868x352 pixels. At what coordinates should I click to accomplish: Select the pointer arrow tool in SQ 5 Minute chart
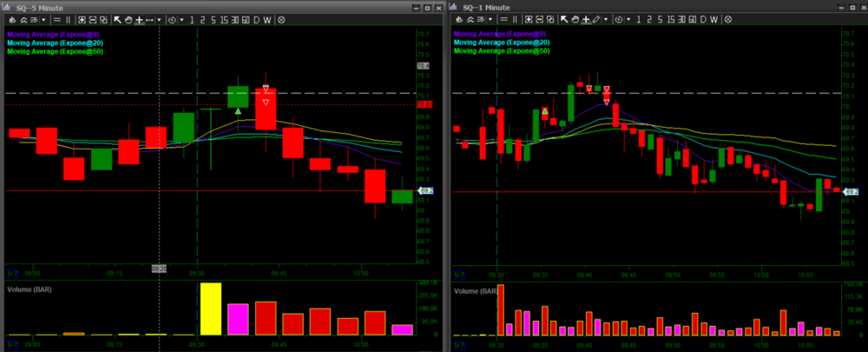point(118,20)
